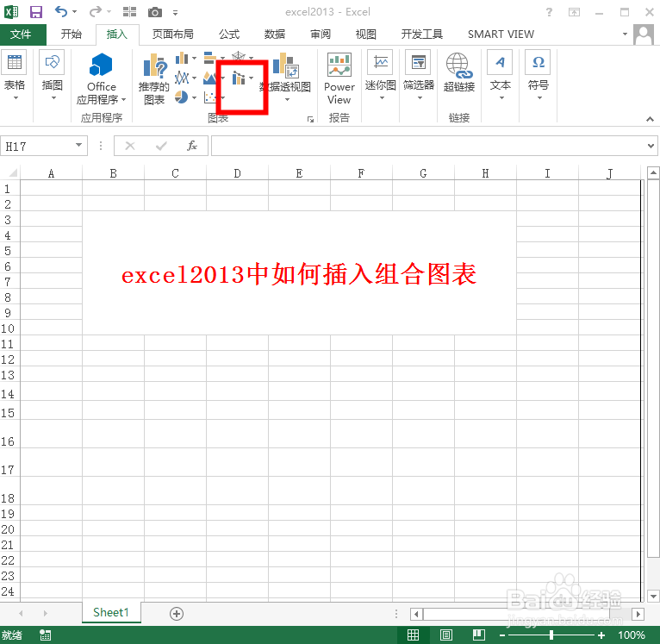Insert a scatter chart
660x644 pixels.
(209, 97)
